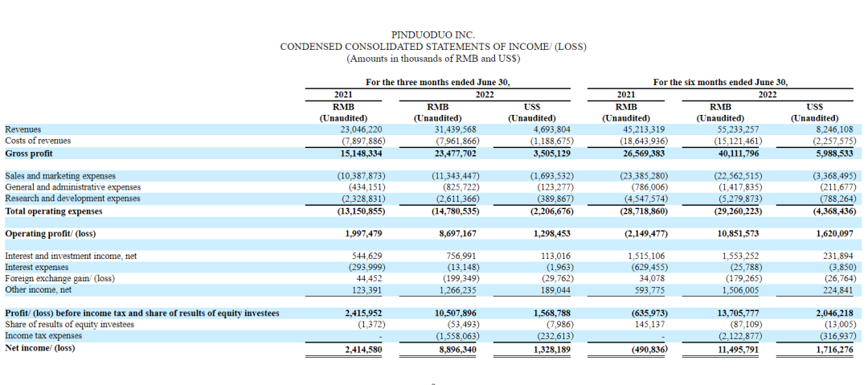
Task: Select operating profit value 8,697,167
Action: coord(457,234)
